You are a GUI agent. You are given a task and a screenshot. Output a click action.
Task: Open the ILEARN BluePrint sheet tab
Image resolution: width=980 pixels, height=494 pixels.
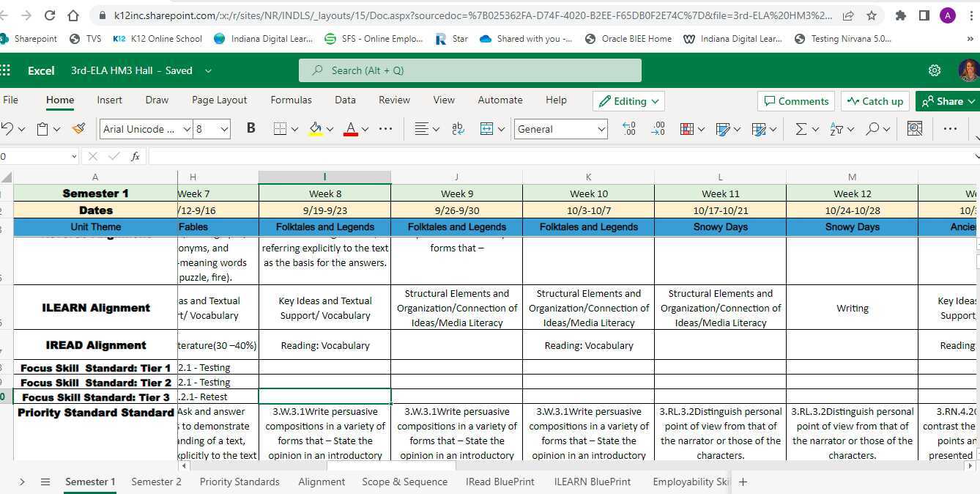[593, 482]
